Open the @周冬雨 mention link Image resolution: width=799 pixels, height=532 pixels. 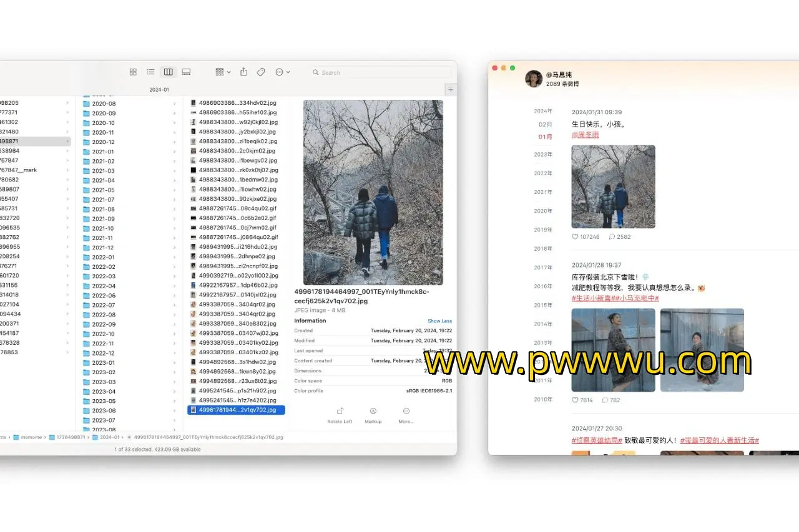click(x=585, y=135)
